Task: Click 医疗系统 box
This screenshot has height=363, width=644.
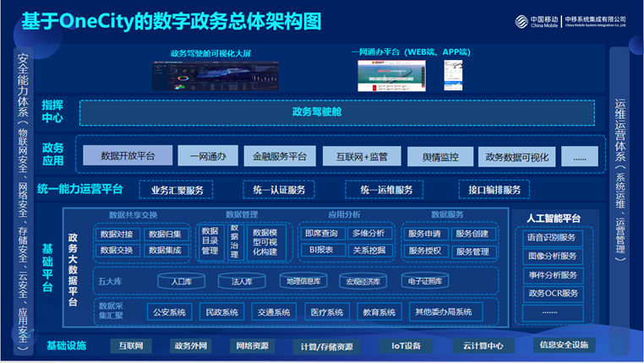Action: tap(327, 312)
